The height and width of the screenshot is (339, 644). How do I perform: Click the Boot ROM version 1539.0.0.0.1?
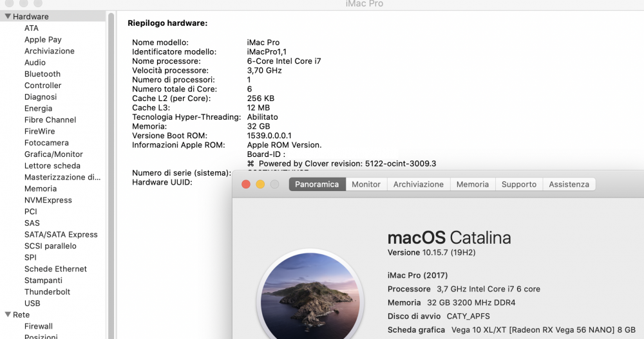269,136
